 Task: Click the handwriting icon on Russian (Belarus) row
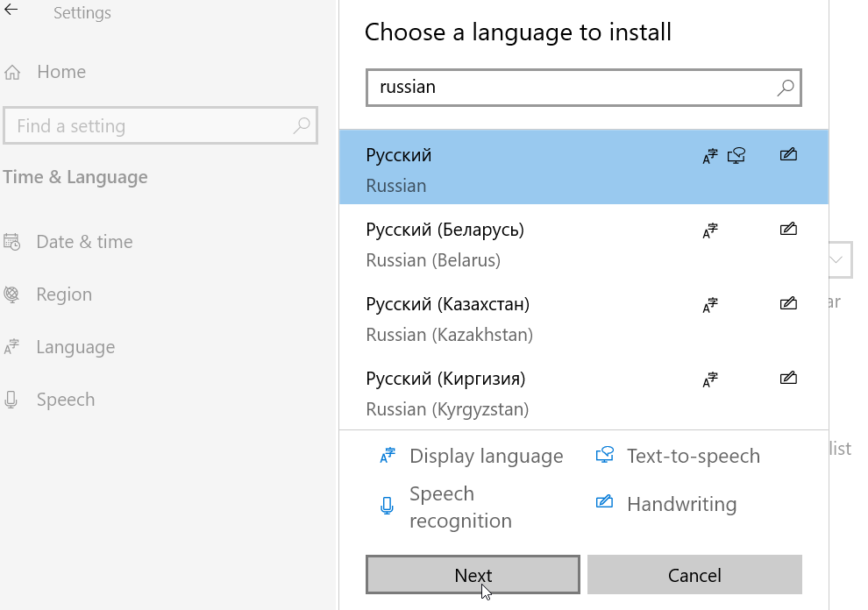coord(788,231)
